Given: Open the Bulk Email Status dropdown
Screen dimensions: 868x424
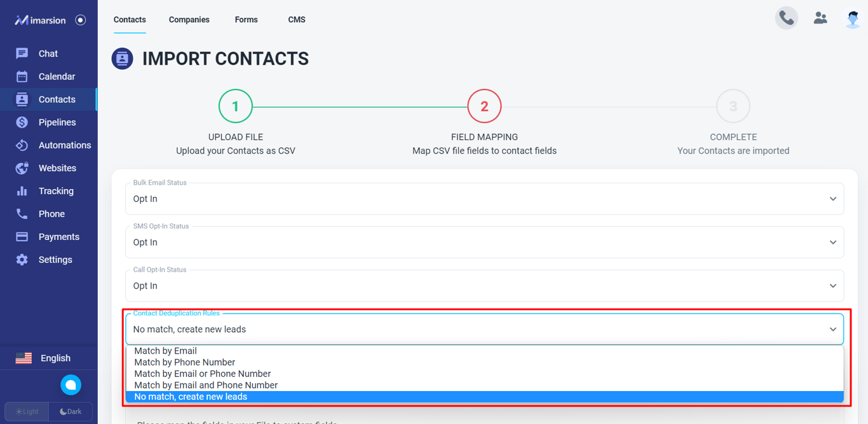Looking at the screenshot, I should (484, 199).
